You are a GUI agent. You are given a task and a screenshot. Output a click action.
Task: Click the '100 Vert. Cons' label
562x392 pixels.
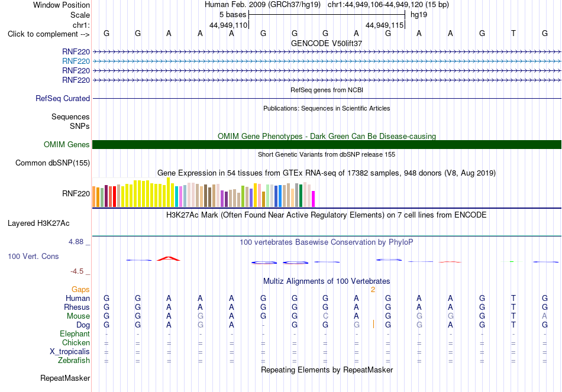point(33,256)
